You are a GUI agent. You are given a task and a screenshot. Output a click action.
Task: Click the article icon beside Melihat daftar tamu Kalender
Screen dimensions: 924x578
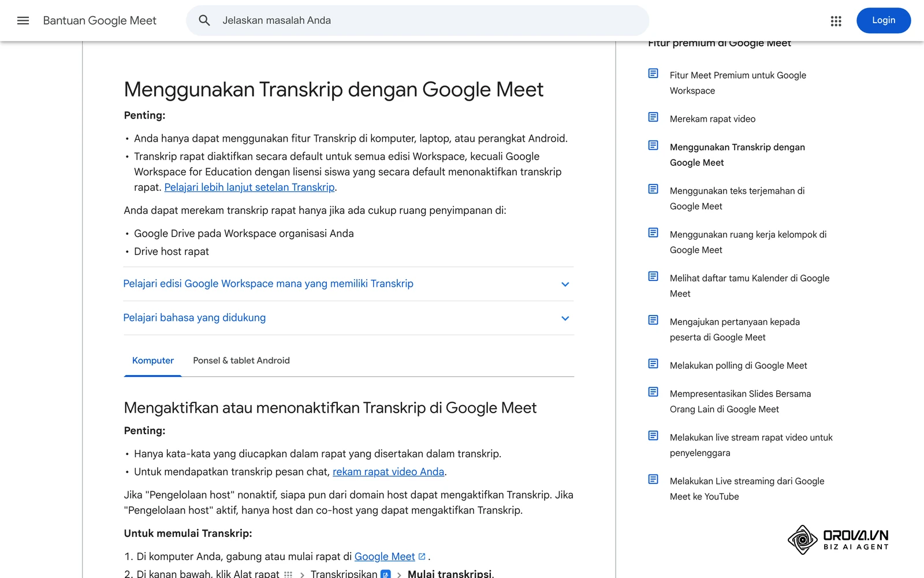point(653,276)
